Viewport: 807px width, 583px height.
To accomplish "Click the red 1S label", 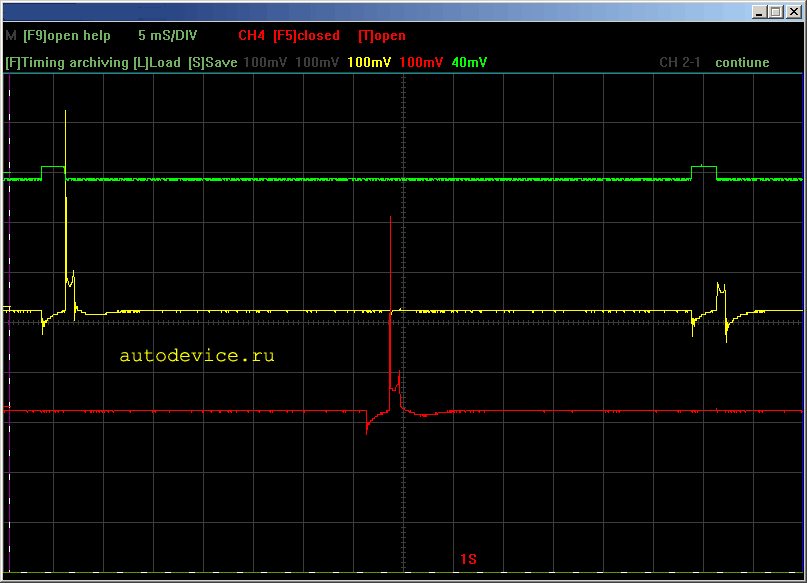I will click(468, 559).
